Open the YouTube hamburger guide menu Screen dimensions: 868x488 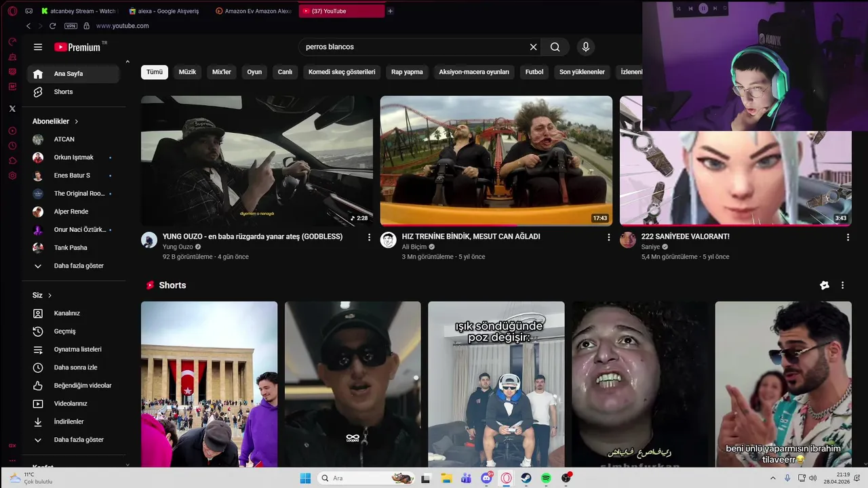point(38,47)
